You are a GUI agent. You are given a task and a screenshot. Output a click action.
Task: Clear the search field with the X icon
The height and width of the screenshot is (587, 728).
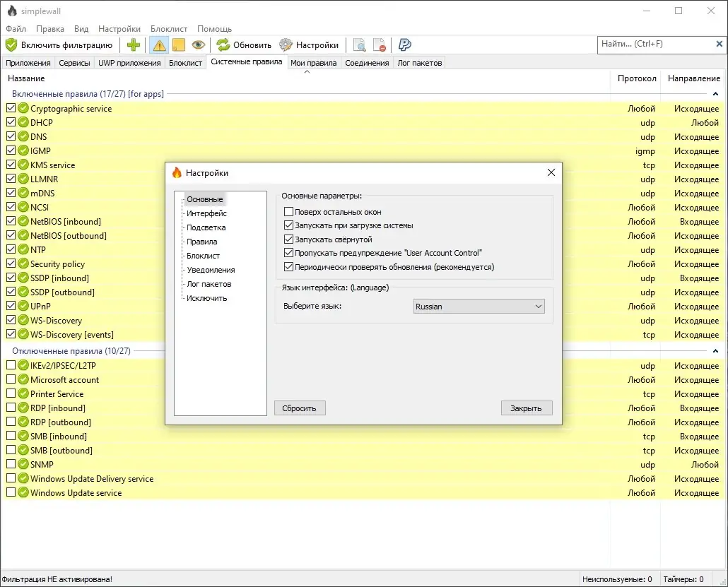(x=720, y=44)
